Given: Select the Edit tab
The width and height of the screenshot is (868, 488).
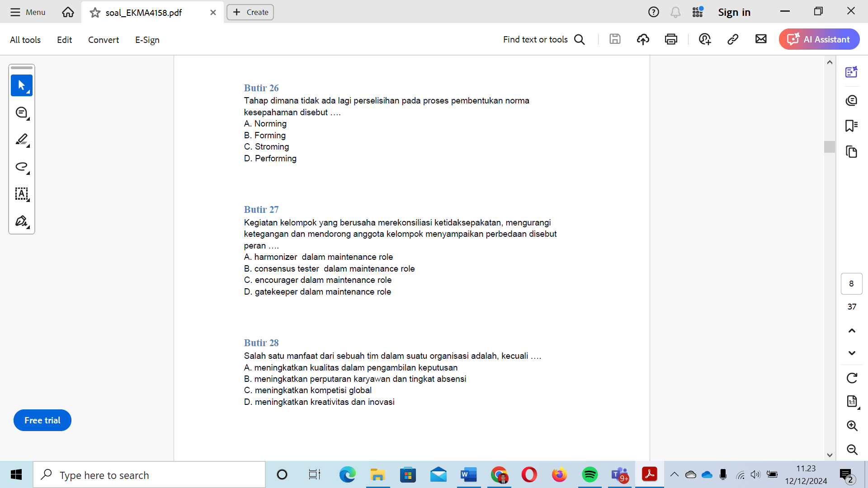Looking at the screenshot, I should point(65,39).
